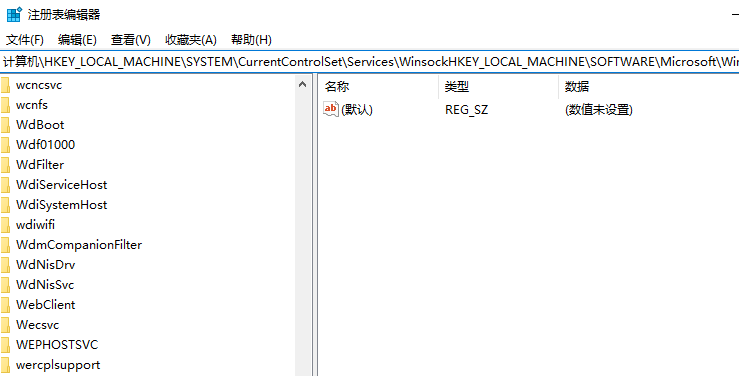Click the folder icon next to WebClient
The width and height of the screenshot is (739, 376).
[x=5, y=305]
